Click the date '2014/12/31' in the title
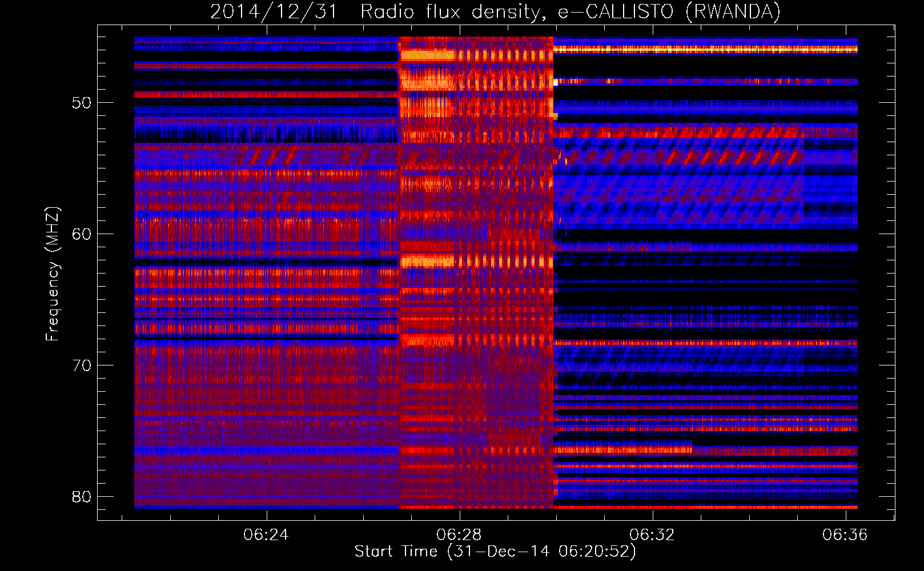924x571 pixels. click(274, 11)
